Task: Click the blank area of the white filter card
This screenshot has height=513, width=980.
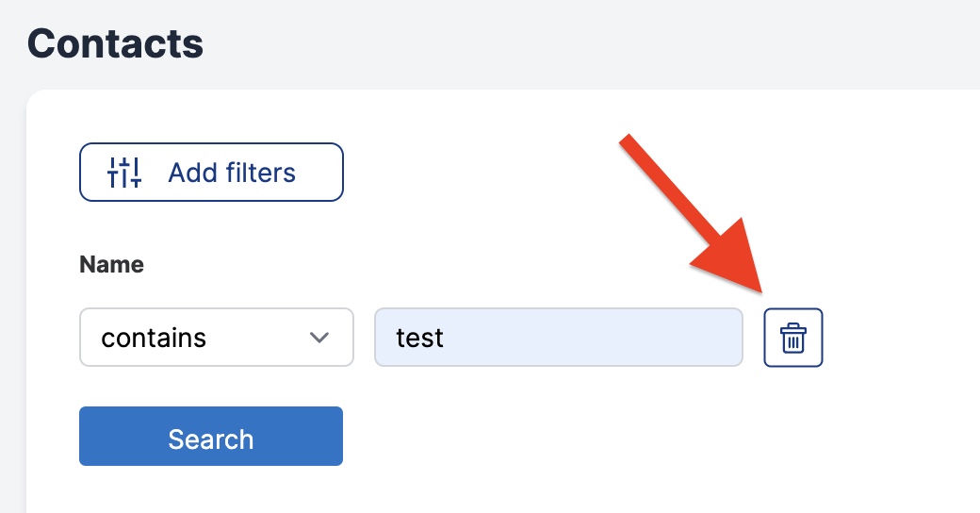Action: 625,438
